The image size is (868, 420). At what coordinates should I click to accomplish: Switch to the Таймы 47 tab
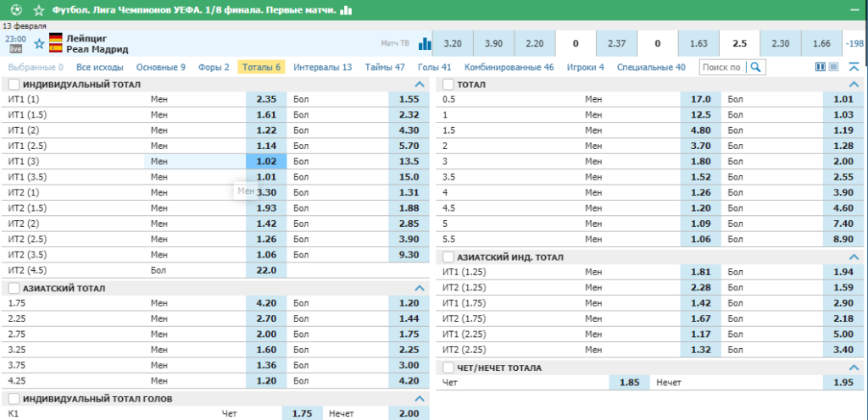(385, 68)
